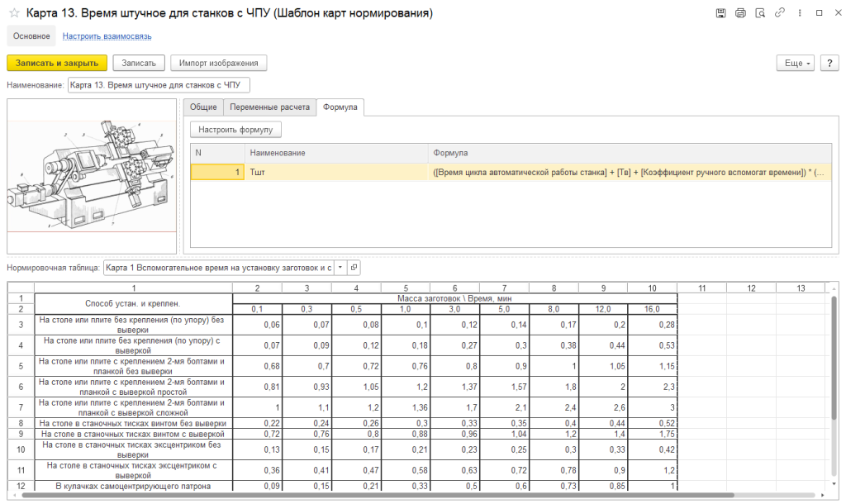846x504 pixels.
Task: Click the question mark help button
Action: (x=829, y=63)
